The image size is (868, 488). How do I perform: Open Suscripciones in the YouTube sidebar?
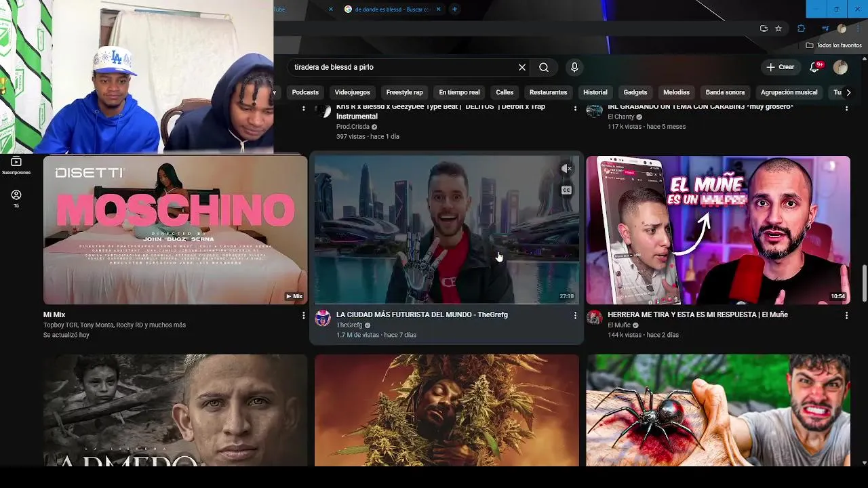coord(16,166)
